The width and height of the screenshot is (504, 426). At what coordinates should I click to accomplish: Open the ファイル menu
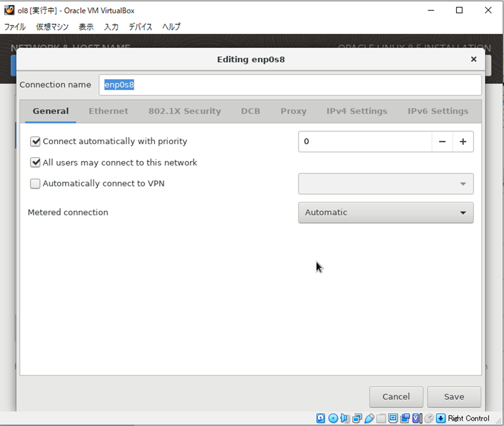coord(15,27)
